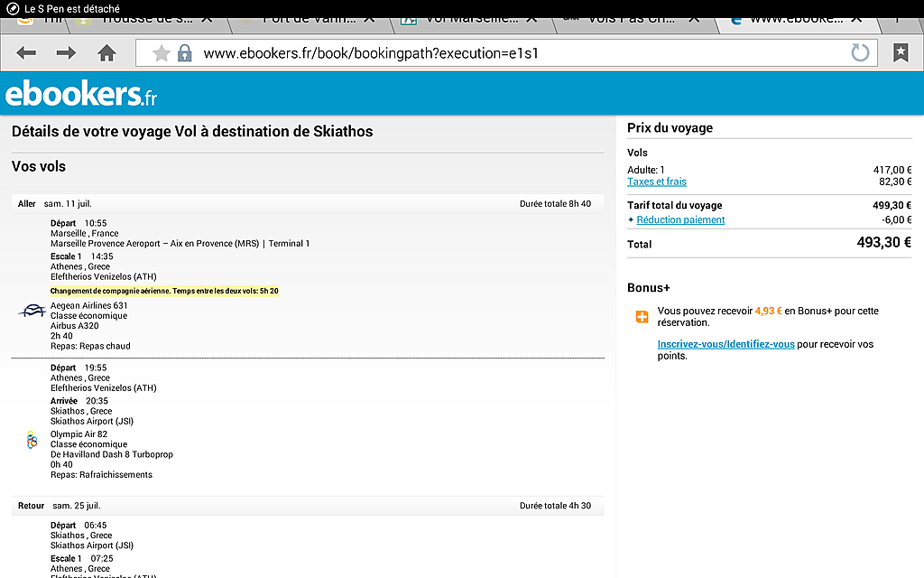Click the 'Bonus+' heading
Screen dimensions: 924x578
coord(648,288)
